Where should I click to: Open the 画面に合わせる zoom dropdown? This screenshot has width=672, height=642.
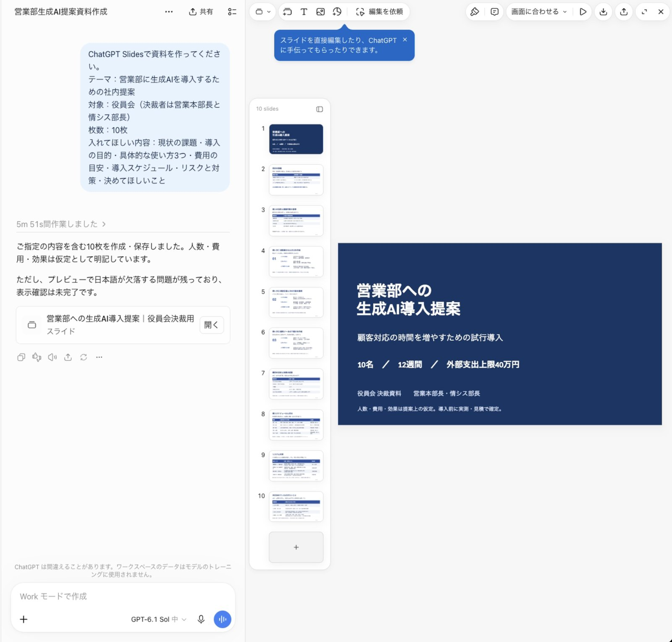click(539, 12)
